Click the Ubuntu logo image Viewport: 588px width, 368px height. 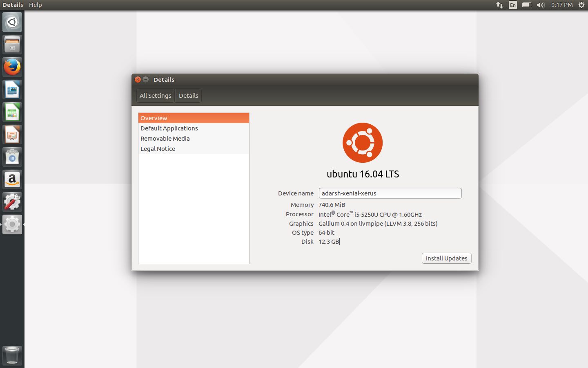pyautogui.click(x=363, y=143)
